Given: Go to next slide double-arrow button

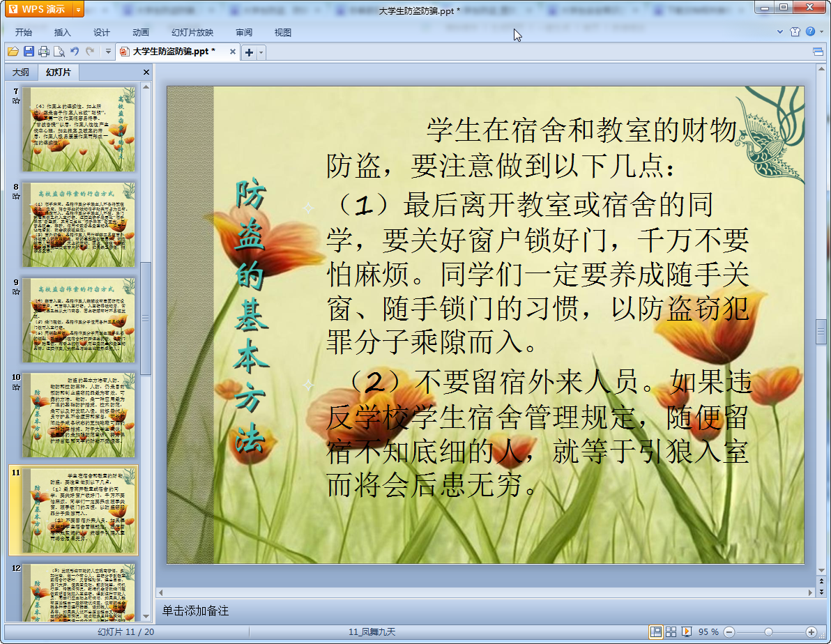Looking at the screenshot, I should (821, 591).
